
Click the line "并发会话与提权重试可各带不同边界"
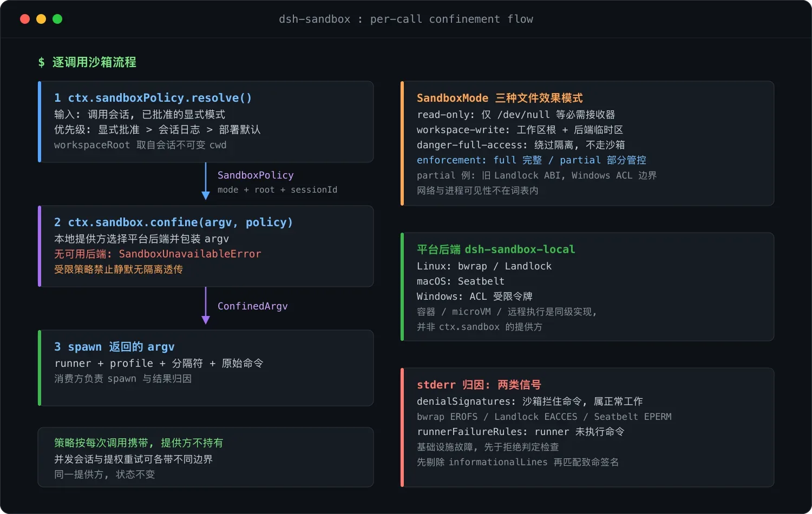pos(133,459)
